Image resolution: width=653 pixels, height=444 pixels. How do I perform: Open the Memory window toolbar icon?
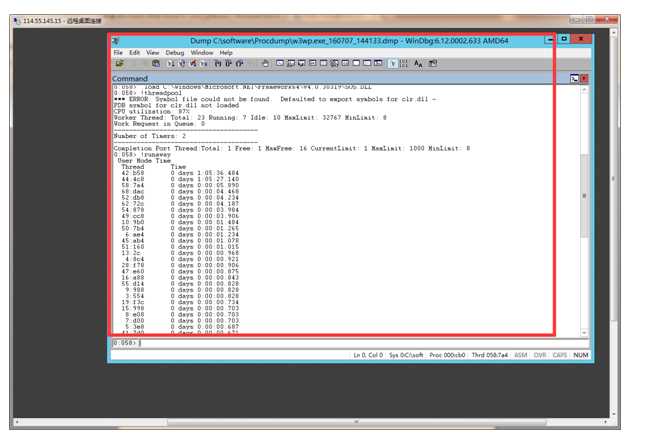tap(323, 63)
